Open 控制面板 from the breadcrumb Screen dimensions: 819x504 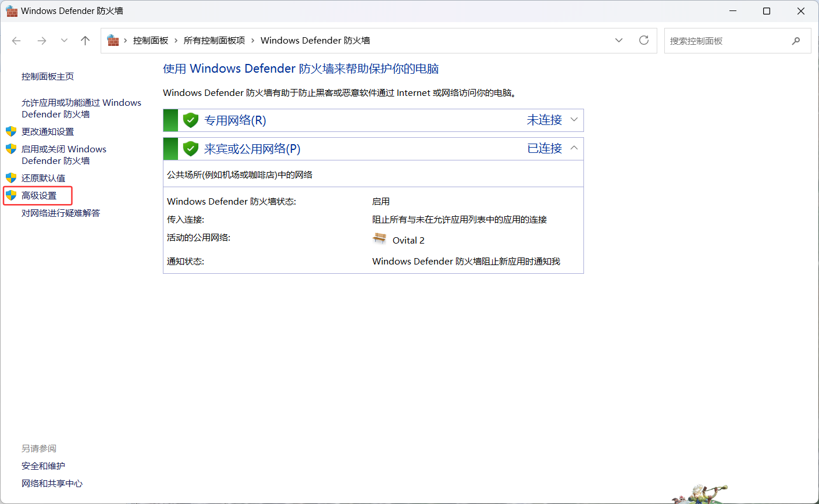pos(151,40)
